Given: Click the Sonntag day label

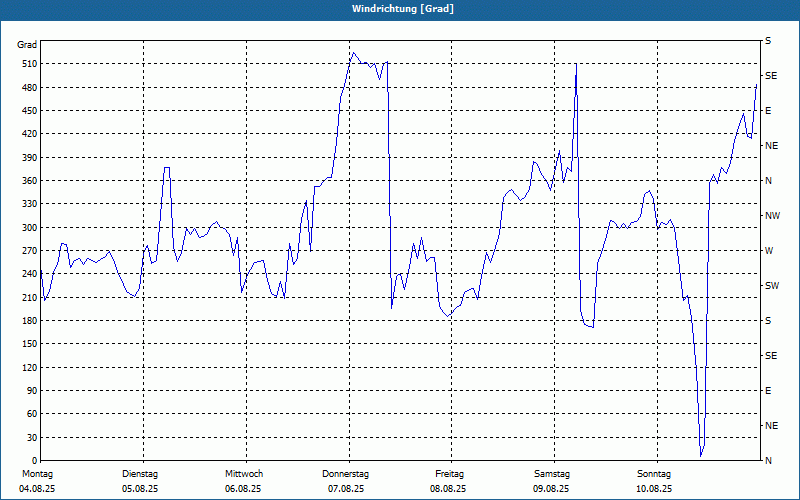Looking at the screenshot, I should click(654, 474).
